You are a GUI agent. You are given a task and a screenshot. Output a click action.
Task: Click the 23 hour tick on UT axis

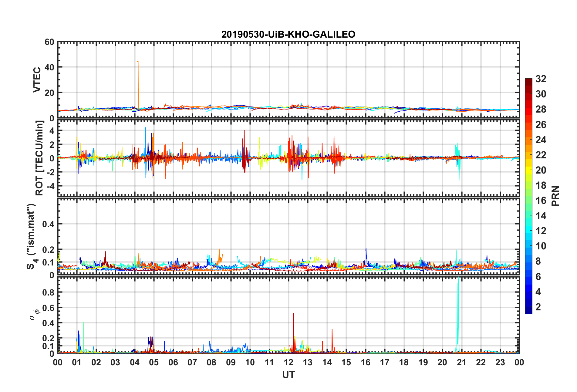click(500, 362)
